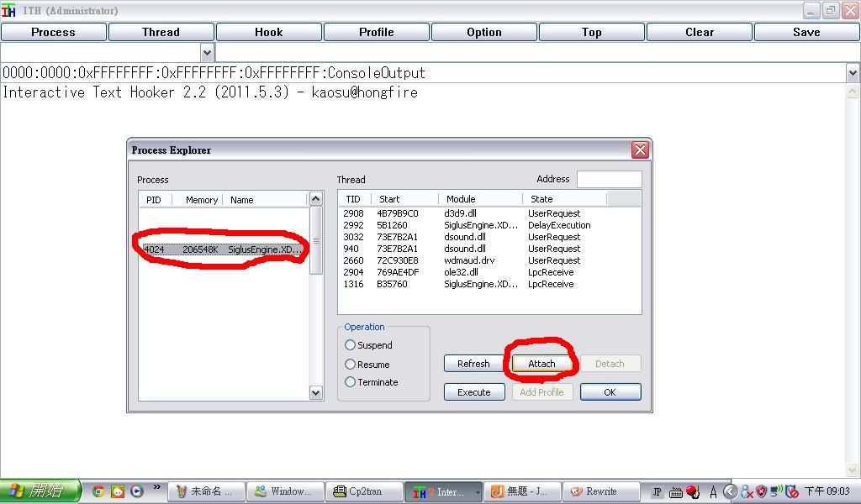Viewport: 861px width, 504px height.
Task: Click the Address input field
Action: [609, 179]
